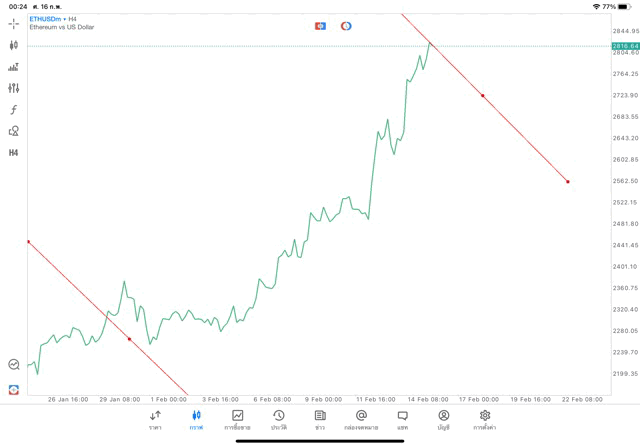Select the crosshair cursor tool
Screen dimensions: 640x447
[14, 23]
